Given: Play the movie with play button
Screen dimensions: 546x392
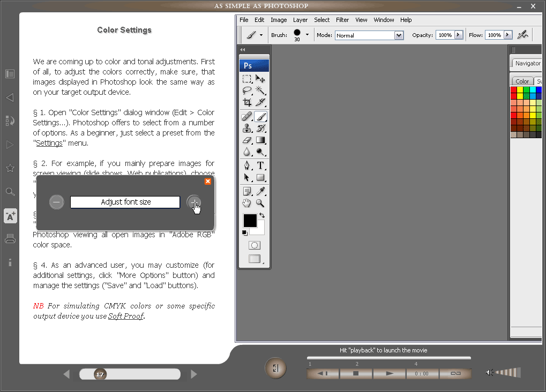Looking at the screenshot, I should pos(390,374).
